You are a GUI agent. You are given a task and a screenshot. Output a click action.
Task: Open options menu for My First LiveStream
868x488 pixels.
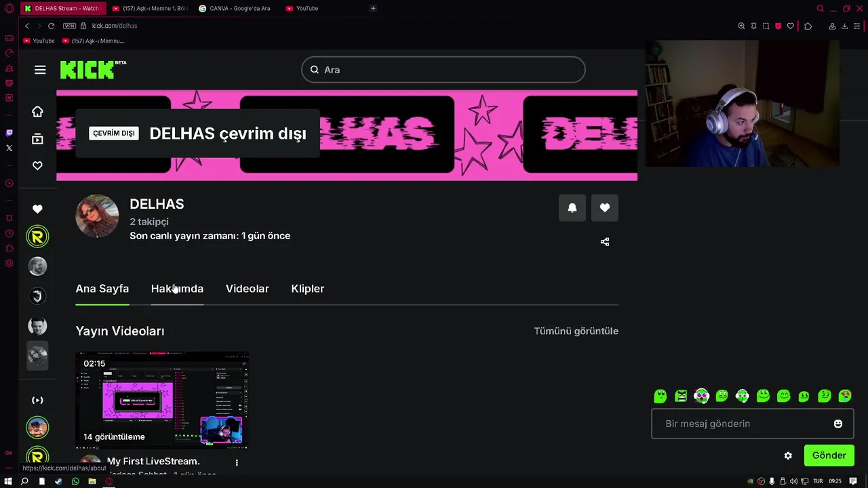point(237,462)
